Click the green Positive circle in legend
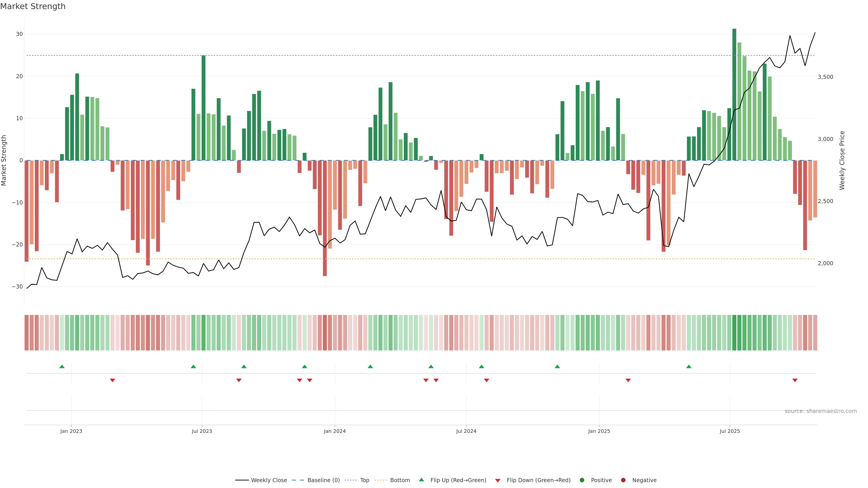Screen dimensions: 868x488 point(582,480)
